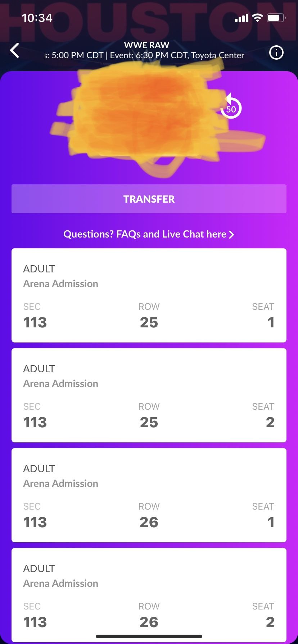This screenshot has height=644, width=298.
Task: Tap the Wi-Fi status icon
Action: (x=257, y=18)
